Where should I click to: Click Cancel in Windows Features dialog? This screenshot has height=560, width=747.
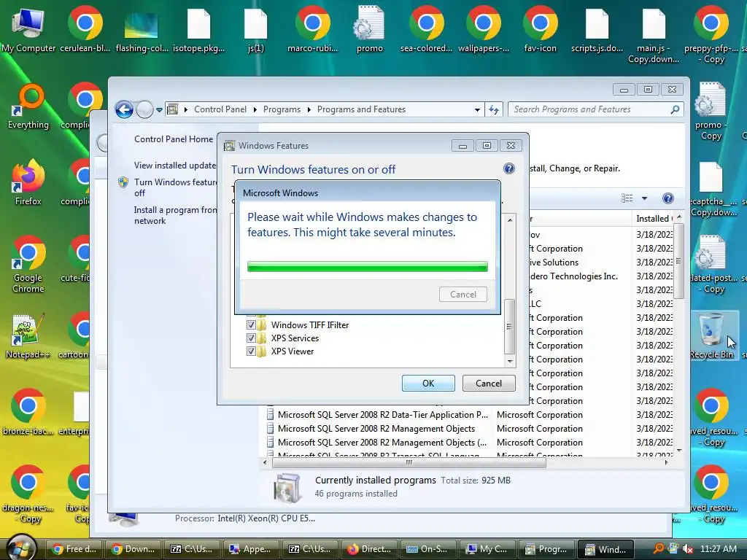[x=489, y=384]
